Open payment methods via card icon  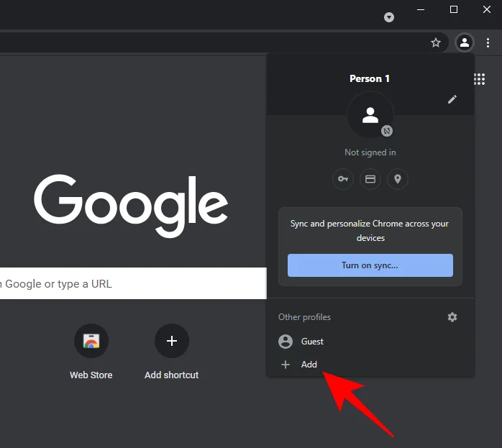point(370,179)
